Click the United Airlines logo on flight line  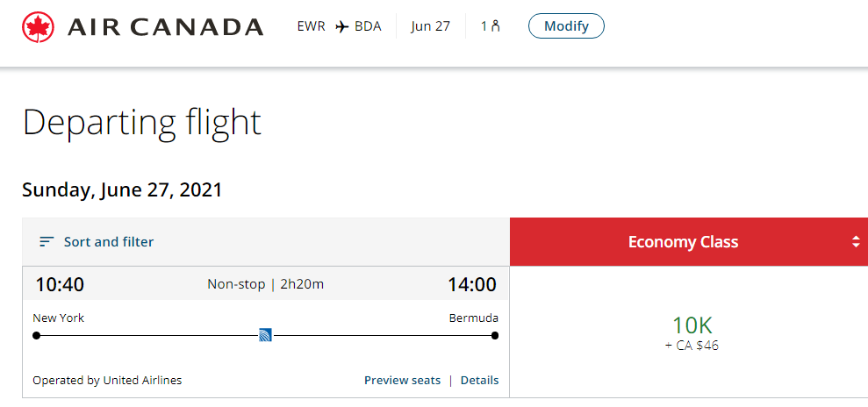(x=265, y=334)
